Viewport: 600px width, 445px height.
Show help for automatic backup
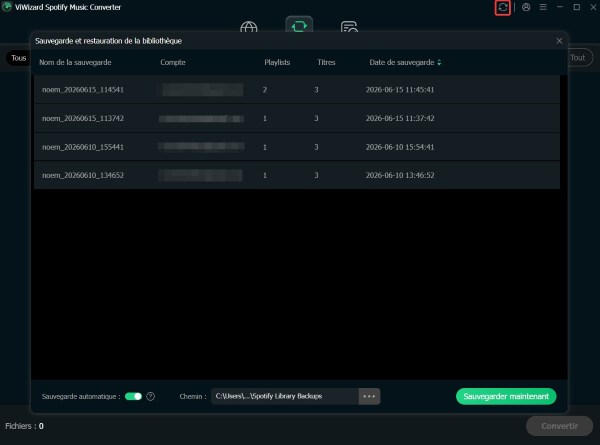pos(151,396)
